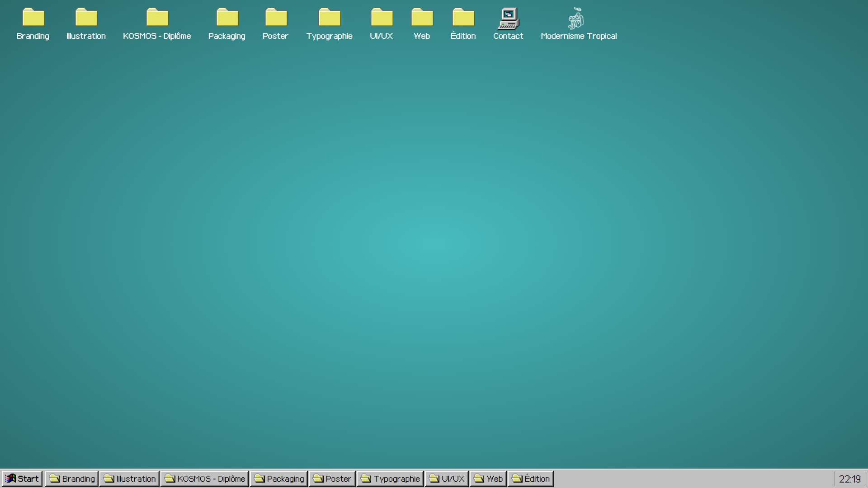The image size is (868, 488).
Task: Open the Poster desktop folder
Action: 276,18
